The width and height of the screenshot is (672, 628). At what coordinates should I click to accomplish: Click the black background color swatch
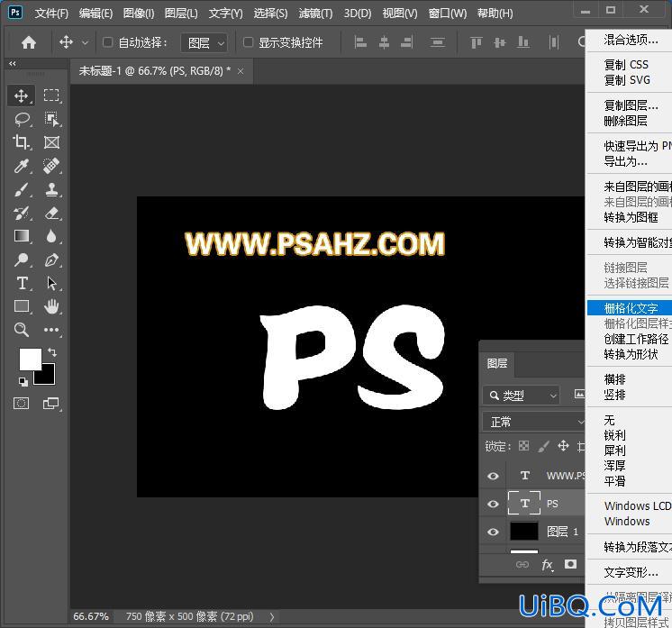(x=48, y=378)
